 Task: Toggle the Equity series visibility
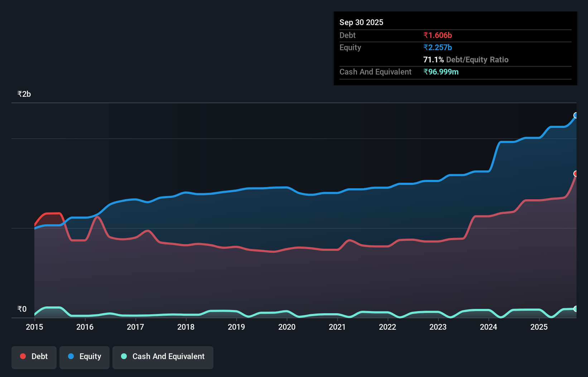pos(84,356)
